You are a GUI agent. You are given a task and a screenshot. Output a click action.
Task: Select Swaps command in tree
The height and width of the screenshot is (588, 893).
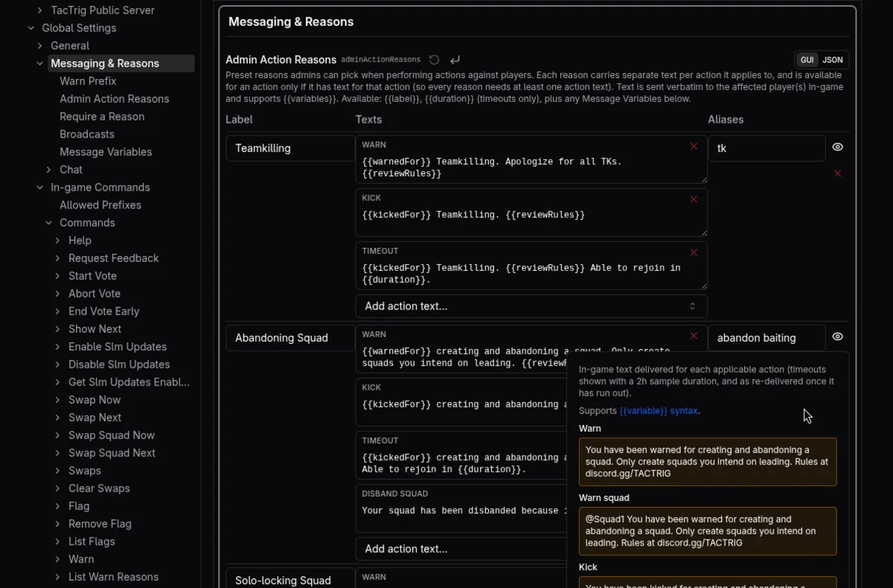(85, 470)
